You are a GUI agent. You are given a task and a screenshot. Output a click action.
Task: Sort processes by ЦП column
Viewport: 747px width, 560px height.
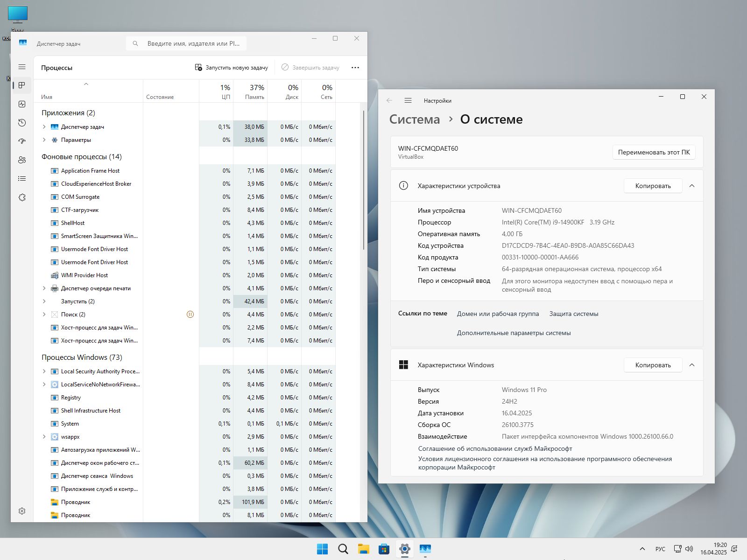tap(216, 91)
